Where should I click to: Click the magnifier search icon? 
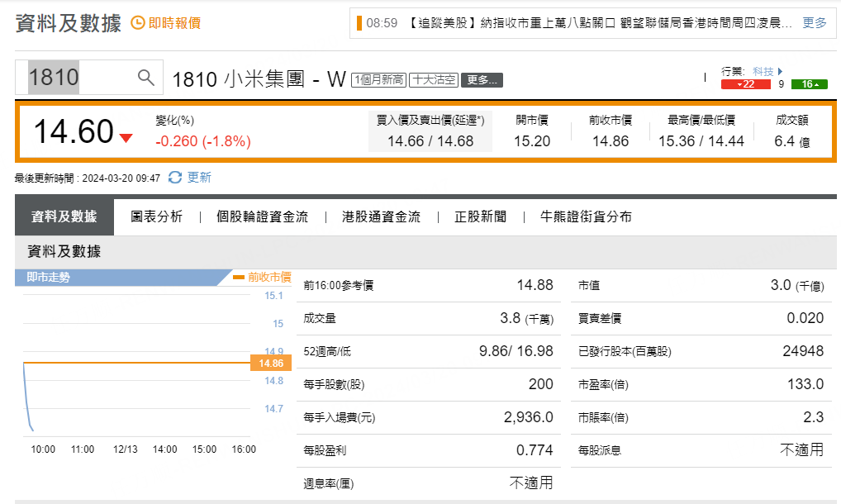pos(146,77)
